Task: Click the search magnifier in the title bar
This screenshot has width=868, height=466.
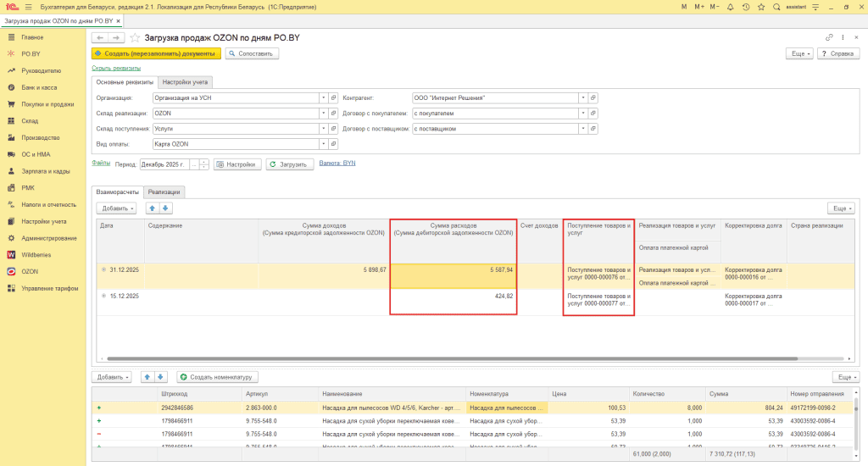Action: (x=776, y=7)
